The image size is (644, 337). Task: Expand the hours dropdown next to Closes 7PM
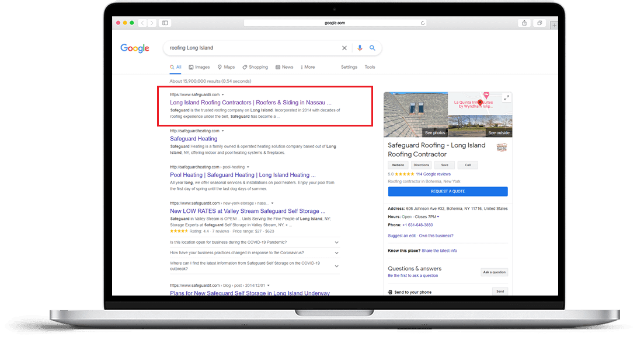click(438, 217)
